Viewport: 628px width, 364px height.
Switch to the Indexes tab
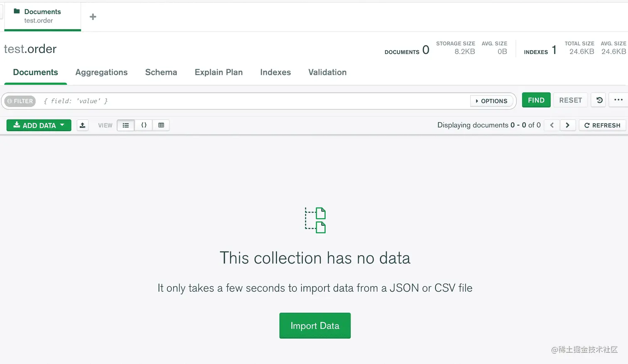[275, 72]
